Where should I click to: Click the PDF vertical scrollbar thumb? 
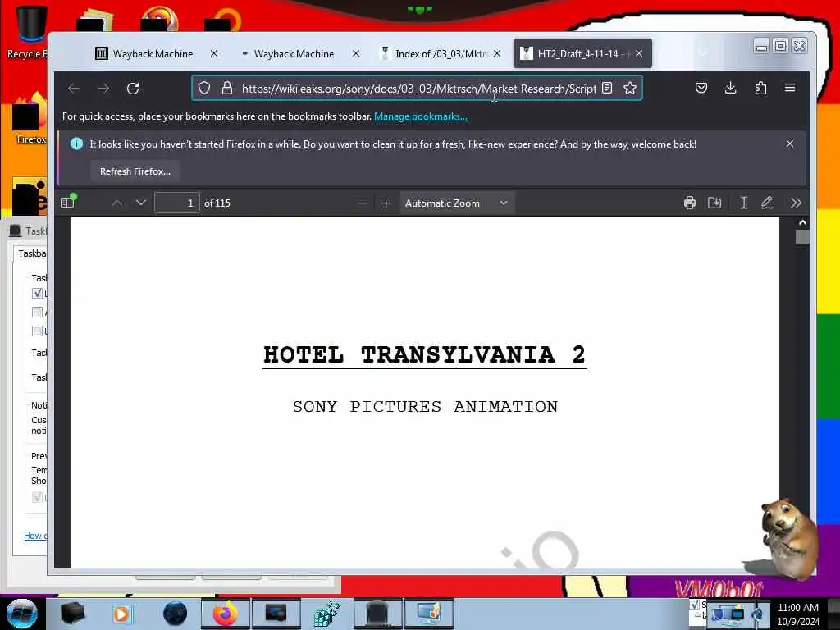[802, 237]
